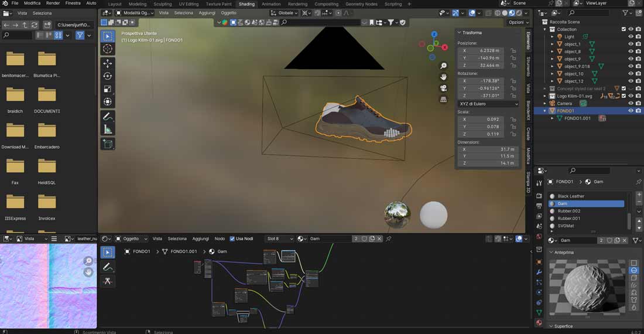Viewport: 644px width, 334px height.
Task: Switch to the UV Editing workspace tab
Action: [x=189, y=4]
